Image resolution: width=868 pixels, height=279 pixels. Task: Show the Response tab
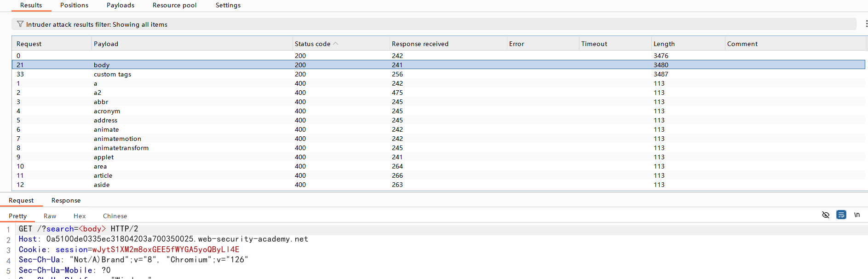click(x=66, y=200)
